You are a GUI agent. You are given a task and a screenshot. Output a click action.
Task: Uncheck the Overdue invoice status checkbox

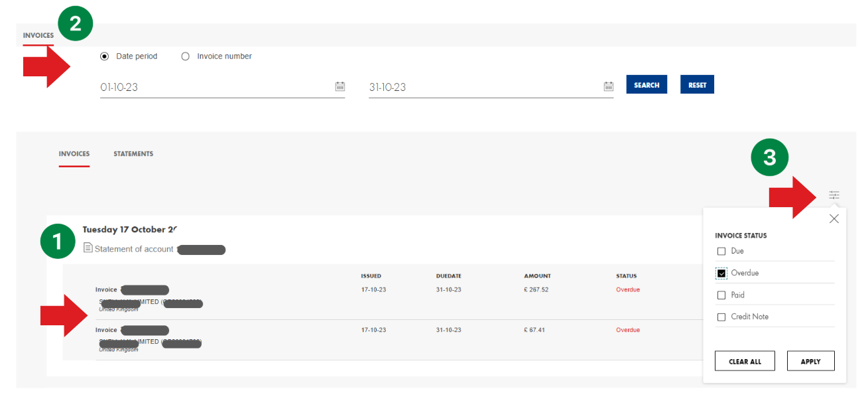click(x=721, y=273)
